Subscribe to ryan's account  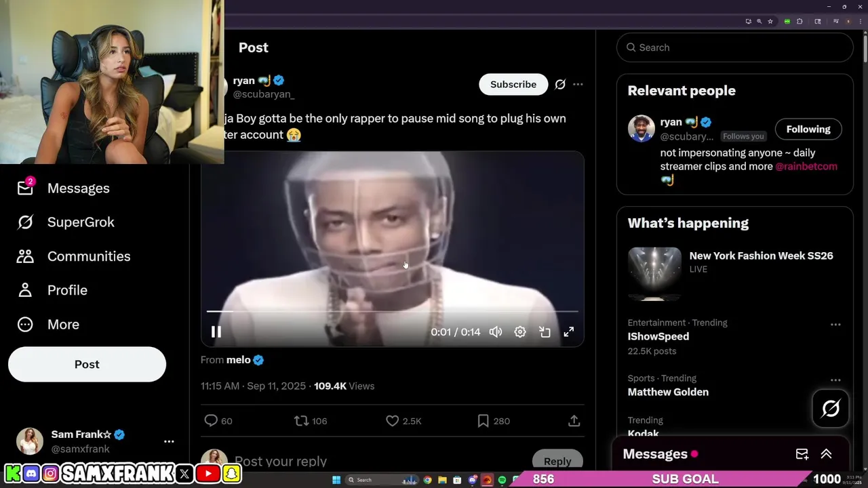513,84
